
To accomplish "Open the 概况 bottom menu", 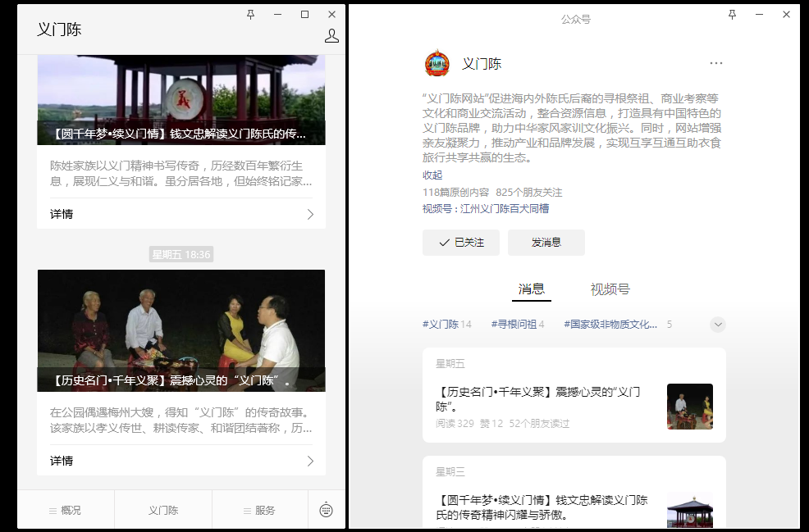I will click(66, 510).
